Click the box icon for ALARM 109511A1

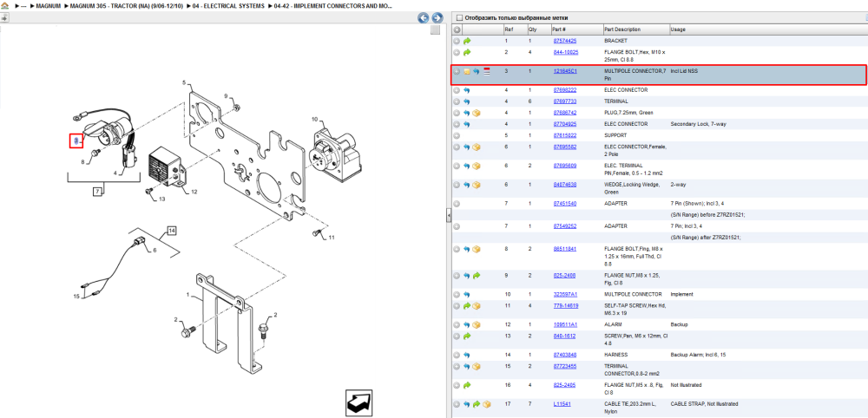click(x=477, y=324)
